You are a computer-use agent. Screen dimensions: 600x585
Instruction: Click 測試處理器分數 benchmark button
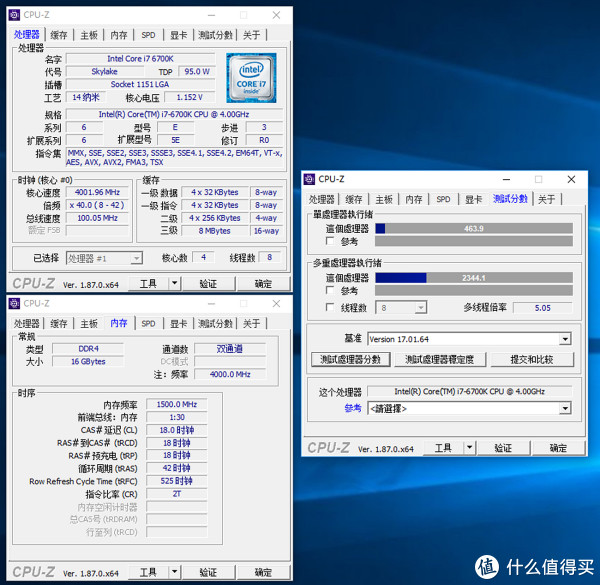(351, 360)
